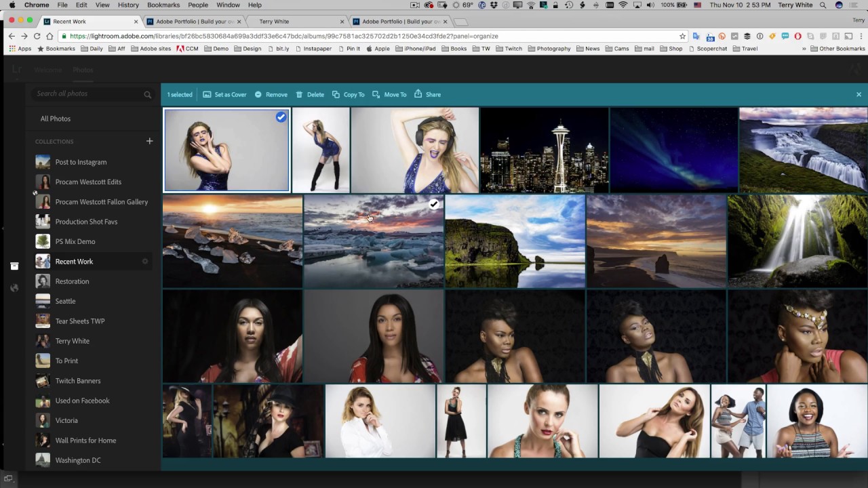Screen dimensions: 868x488
Task: Click the Move To button
Action: point(389,94)
